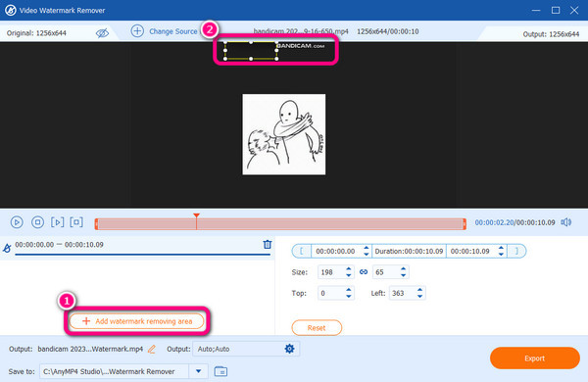The width and height of the screenshot is (588, 382).
Task: Decrease the Left position value
Action: tap(420, 297)
